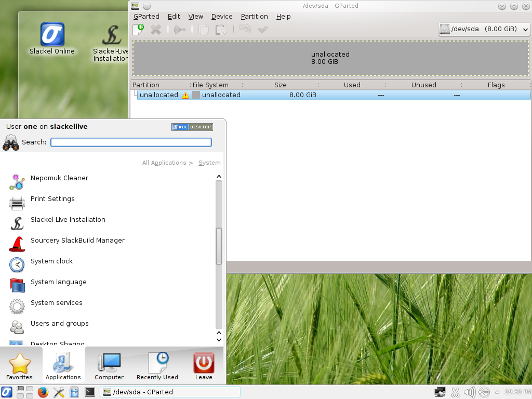Viewport: 532px width, 399px height.
Task: Click the Flags column header
Action: [x=496, y=85]
